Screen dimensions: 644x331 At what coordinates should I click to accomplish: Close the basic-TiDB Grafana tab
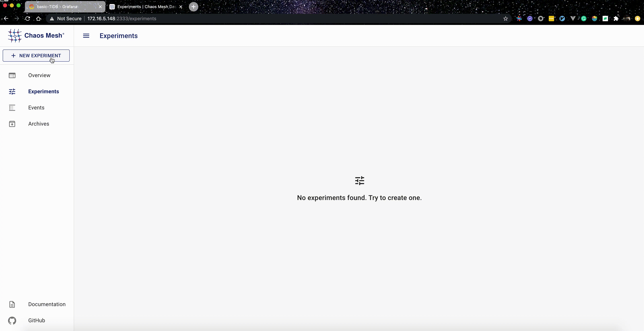pyautogui.click(x=100, y=7)
